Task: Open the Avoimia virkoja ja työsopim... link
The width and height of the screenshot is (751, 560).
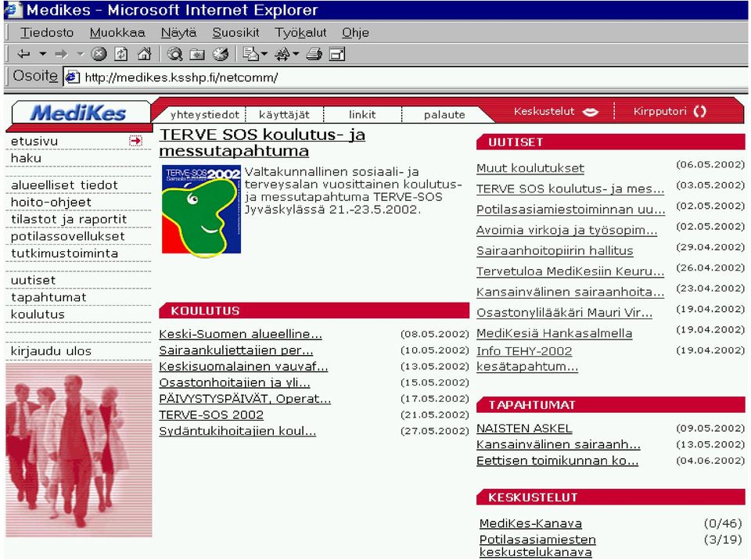Action: point(566,231)
